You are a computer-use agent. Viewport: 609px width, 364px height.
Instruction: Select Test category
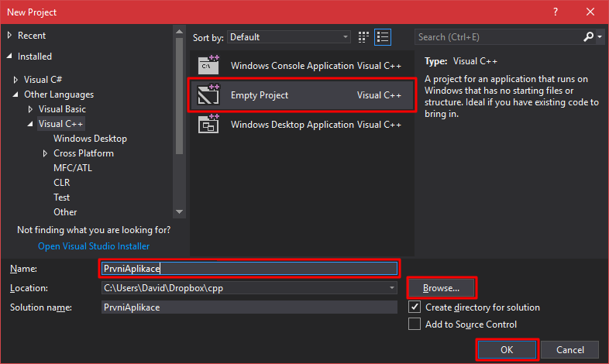tap(62, 197)
